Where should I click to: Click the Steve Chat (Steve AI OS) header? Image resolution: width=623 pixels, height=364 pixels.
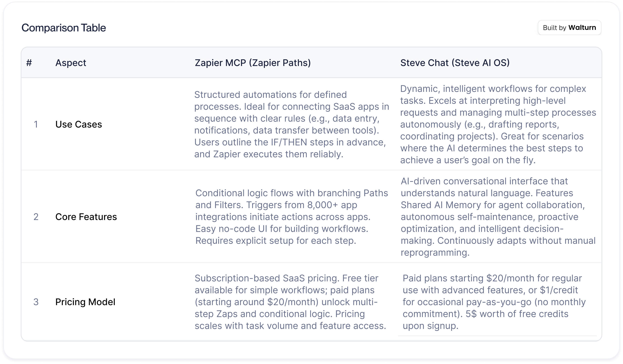coord(455,63)
